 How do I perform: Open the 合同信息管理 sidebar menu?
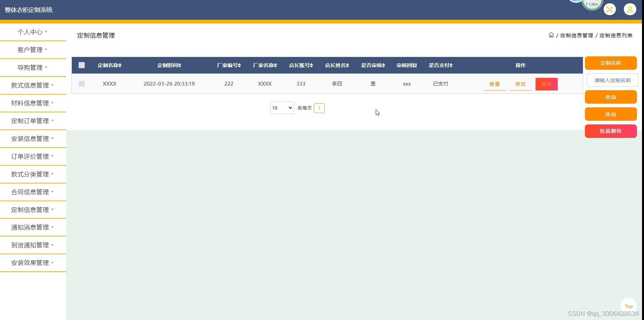(x=33, y=192)
